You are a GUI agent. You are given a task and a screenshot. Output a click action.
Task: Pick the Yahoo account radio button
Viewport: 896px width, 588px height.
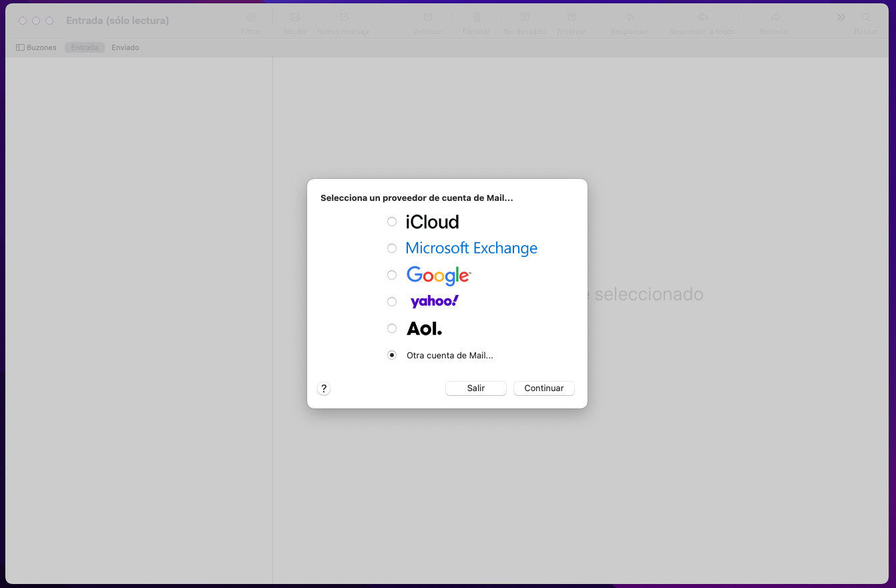coord(392,302)
